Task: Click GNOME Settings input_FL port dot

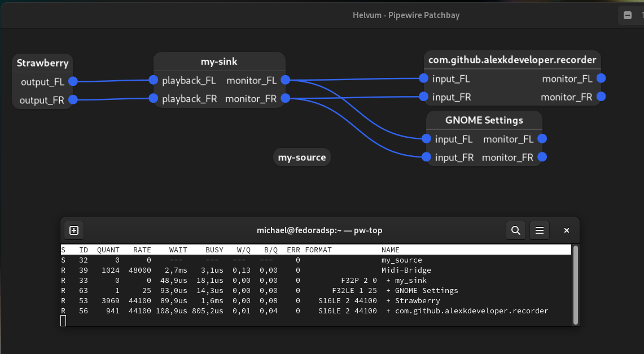Action: [x=426, y=138]
